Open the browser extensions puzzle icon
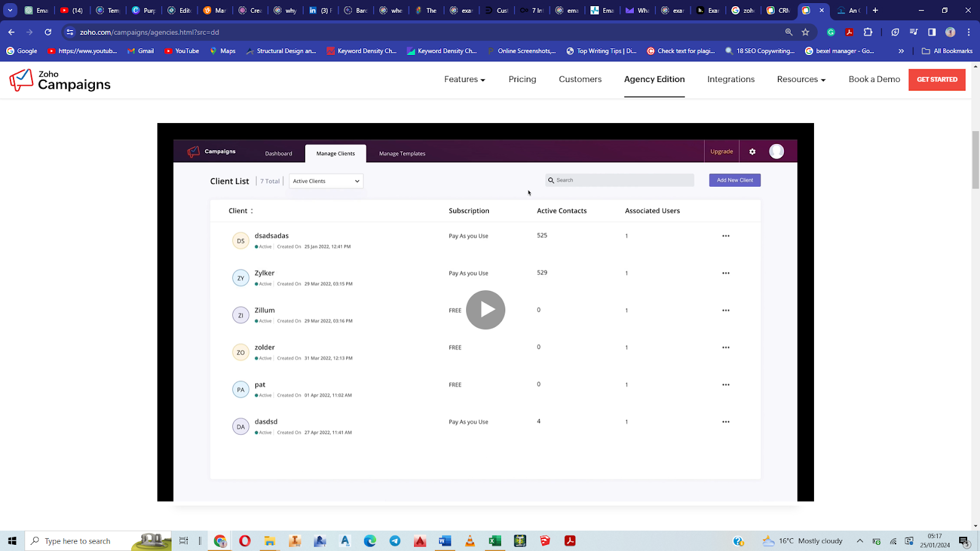Viewport: 980px width, 551px height. pos(868,32)
